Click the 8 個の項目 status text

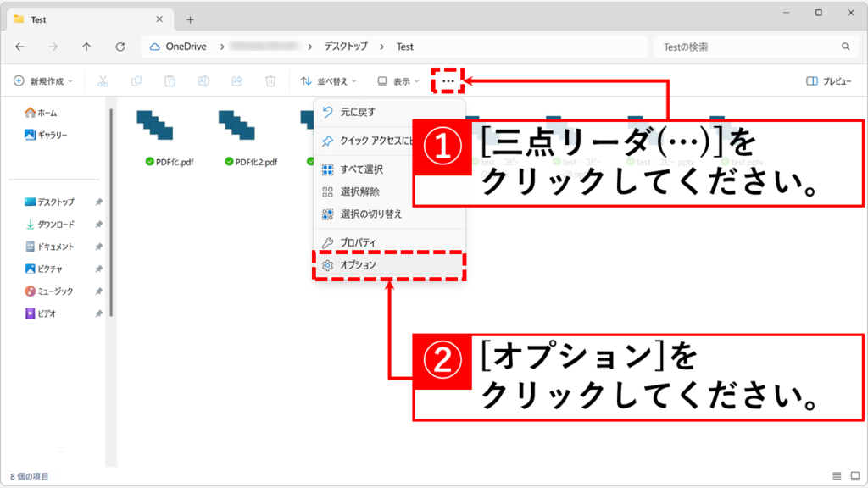tap(30, 476)
